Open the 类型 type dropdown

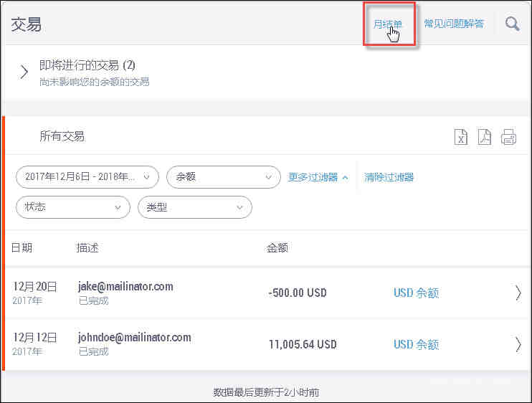[x=195, y=207]
